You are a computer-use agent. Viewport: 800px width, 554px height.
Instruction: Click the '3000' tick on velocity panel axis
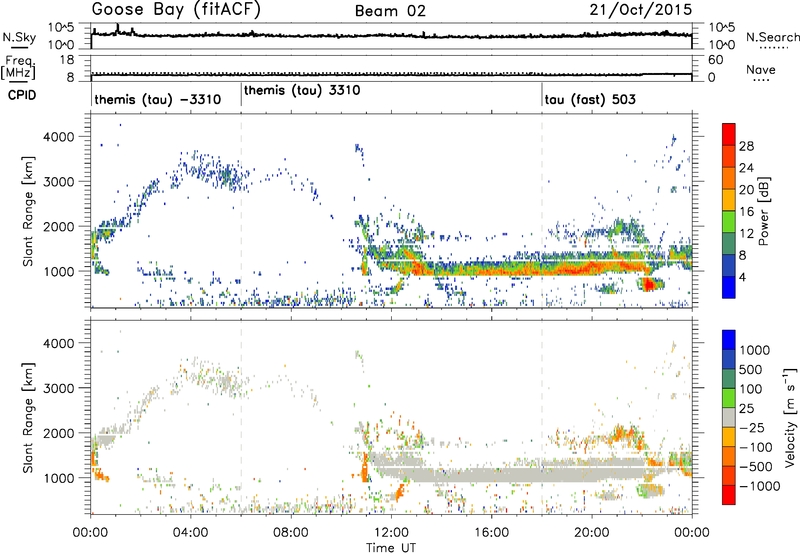(x=59, y=388)
